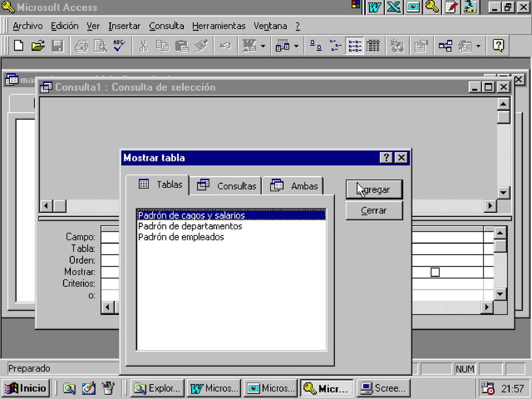Open the Ventana menu
The height and width of the screenshot is (399, 532).
(x=270, y=26)
